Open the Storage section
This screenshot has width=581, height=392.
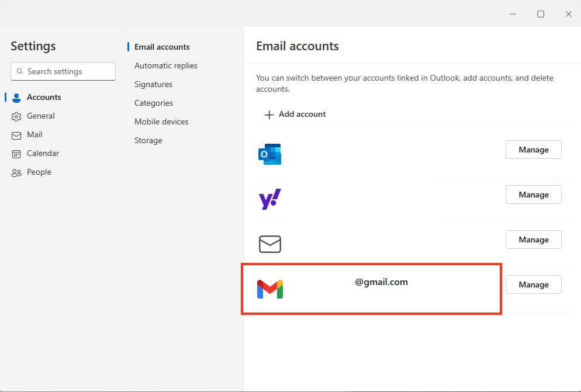[148, 140]
